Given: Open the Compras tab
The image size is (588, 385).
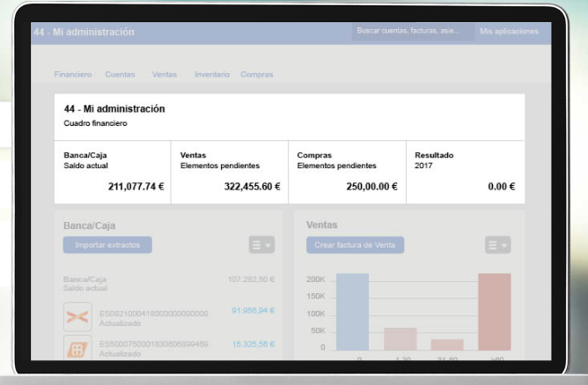Looking at the screenshot, I should click(257, 74).
